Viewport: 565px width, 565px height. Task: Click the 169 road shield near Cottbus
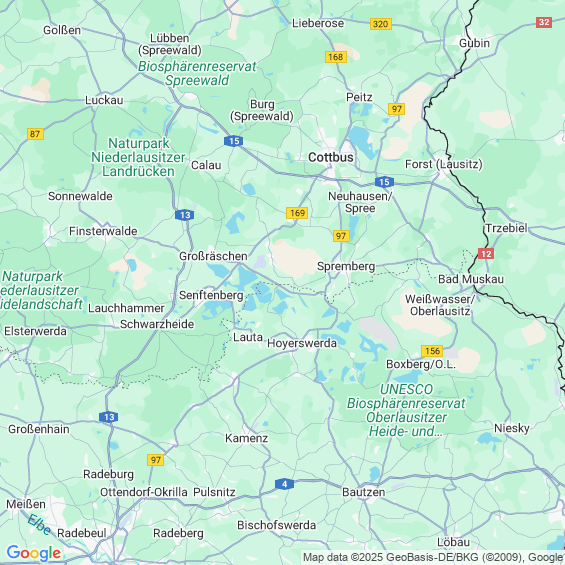[297, 213]
